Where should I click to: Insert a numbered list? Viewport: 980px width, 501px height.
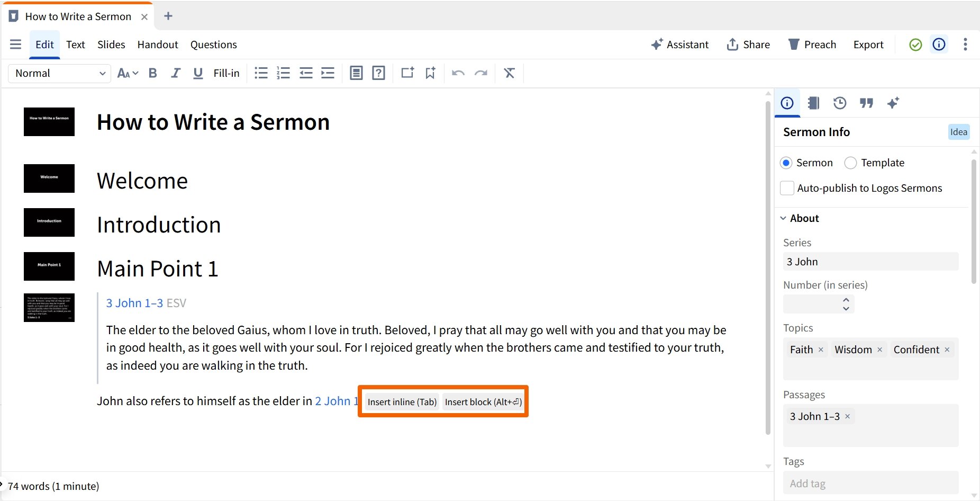pos(284,73)
